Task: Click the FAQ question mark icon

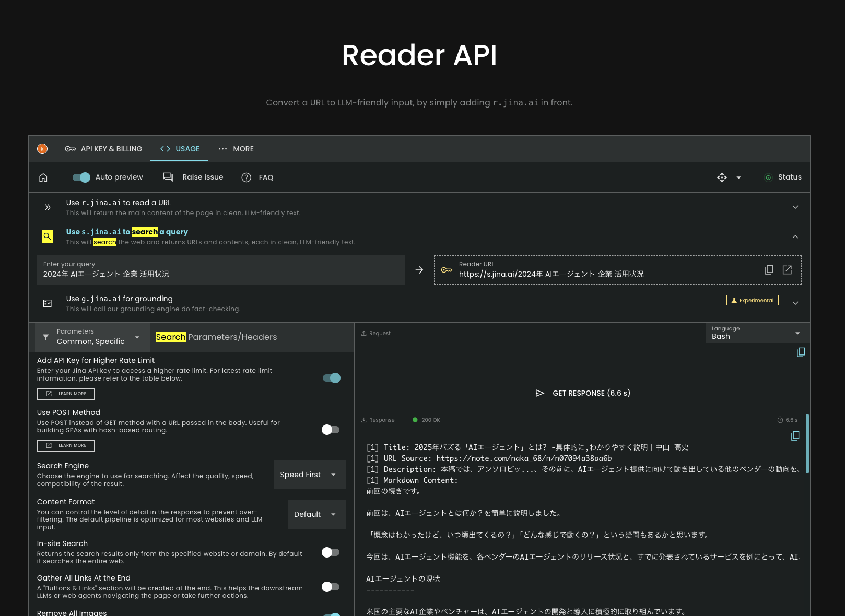Action: coord(247,177)
